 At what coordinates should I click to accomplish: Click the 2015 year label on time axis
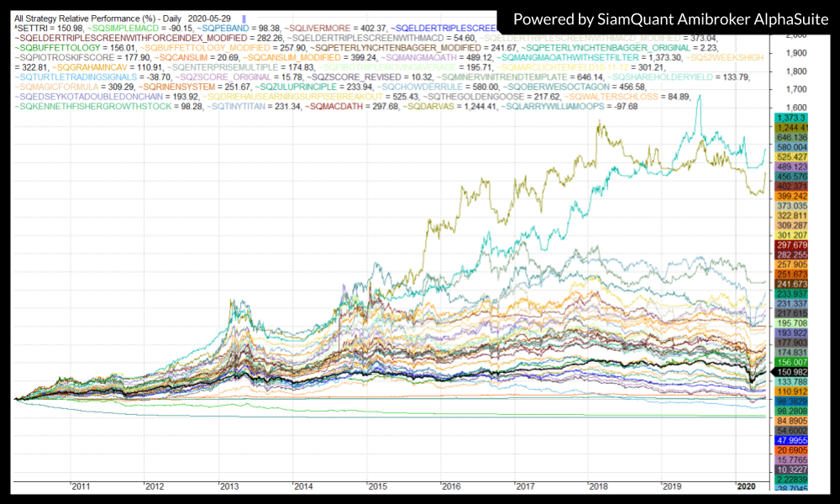coord(377,486)
